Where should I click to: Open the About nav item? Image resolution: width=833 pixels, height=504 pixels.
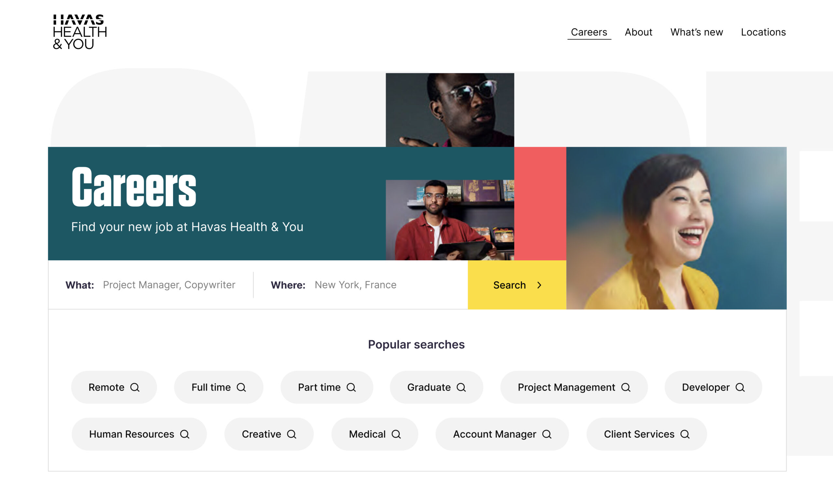click(638, 32)
